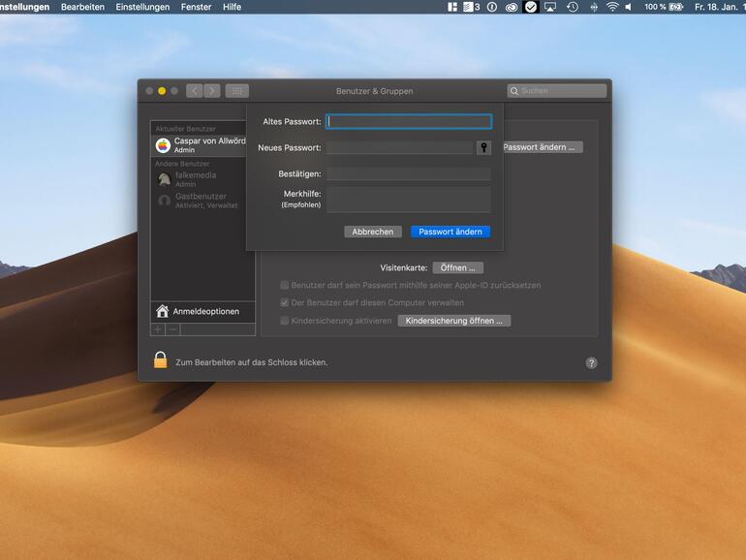746x560 pixels.
Task: Go forward with the right arrow button
Action: (x=212, y=91)
